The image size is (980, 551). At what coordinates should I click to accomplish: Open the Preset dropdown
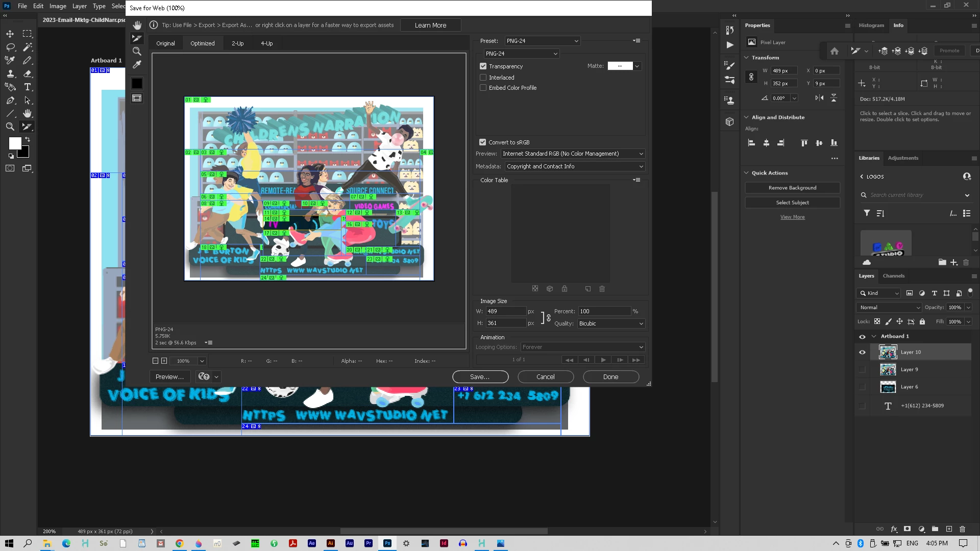[543, 41]
